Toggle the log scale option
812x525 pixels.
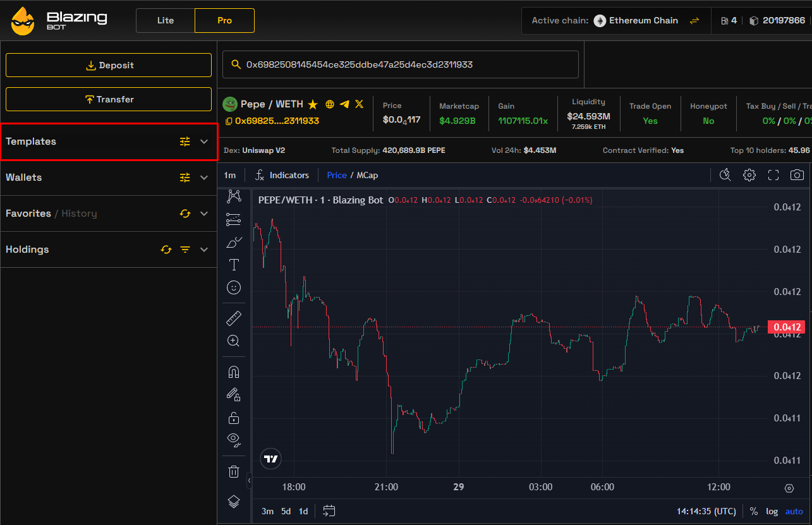coord(772,511)
